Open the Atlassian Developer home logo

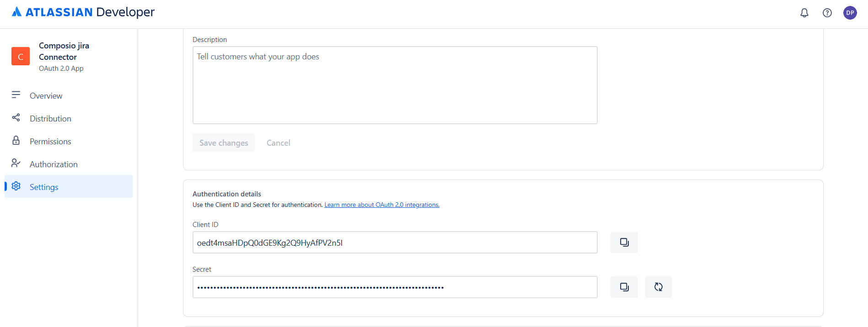(x=83, y=12)
